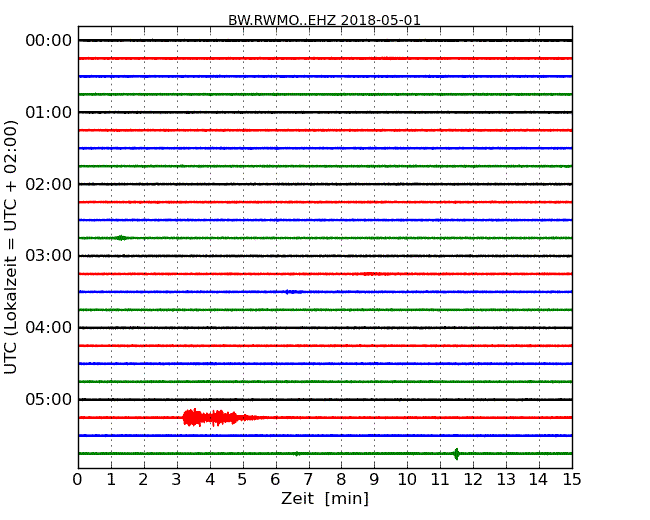Click x-axis tick label 12
Screen dimensions: 650x520
click(x=473, y=480)
